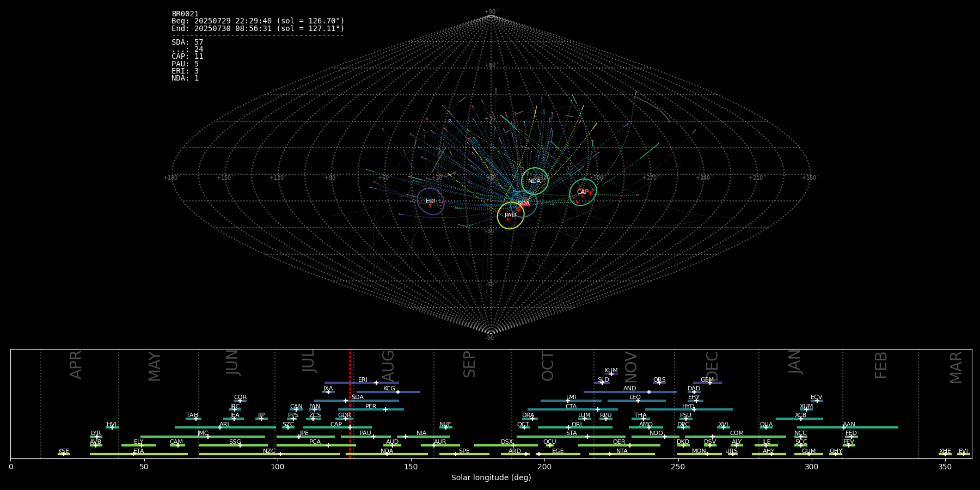Click the ORI shower label in timeline

(577, 425)
